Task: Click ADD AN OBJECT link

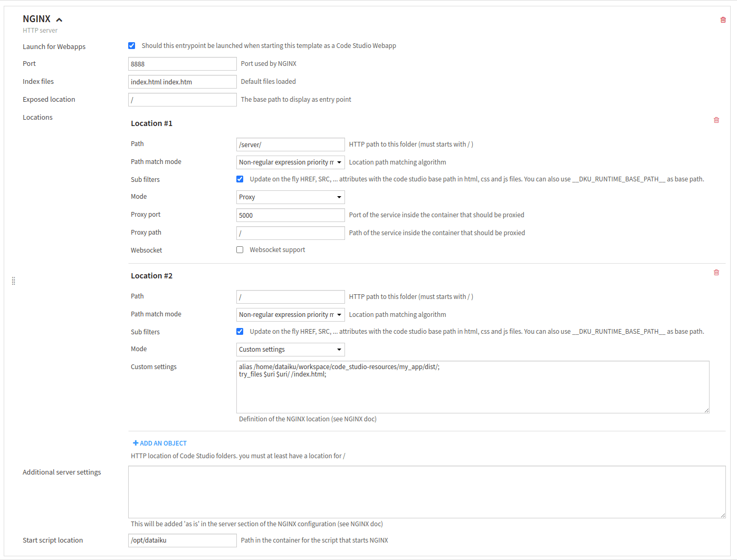Action: [x=163, y=443]
